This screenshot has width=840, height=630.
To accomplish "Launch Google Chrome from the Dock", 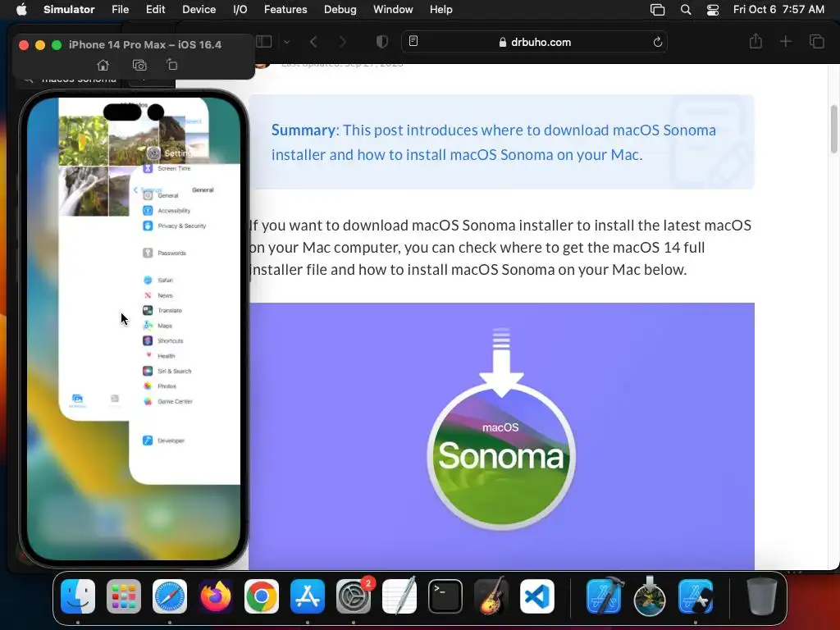I will (262, 596).
